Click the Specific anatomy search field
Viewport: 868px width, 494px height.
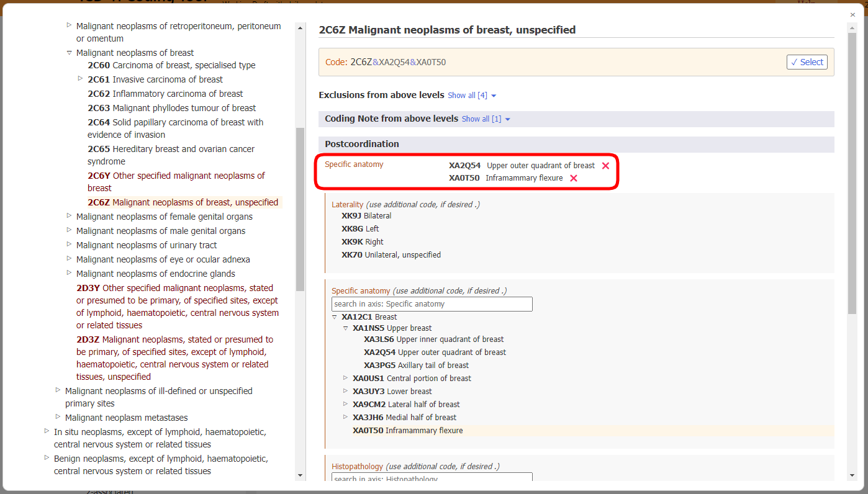432,304
